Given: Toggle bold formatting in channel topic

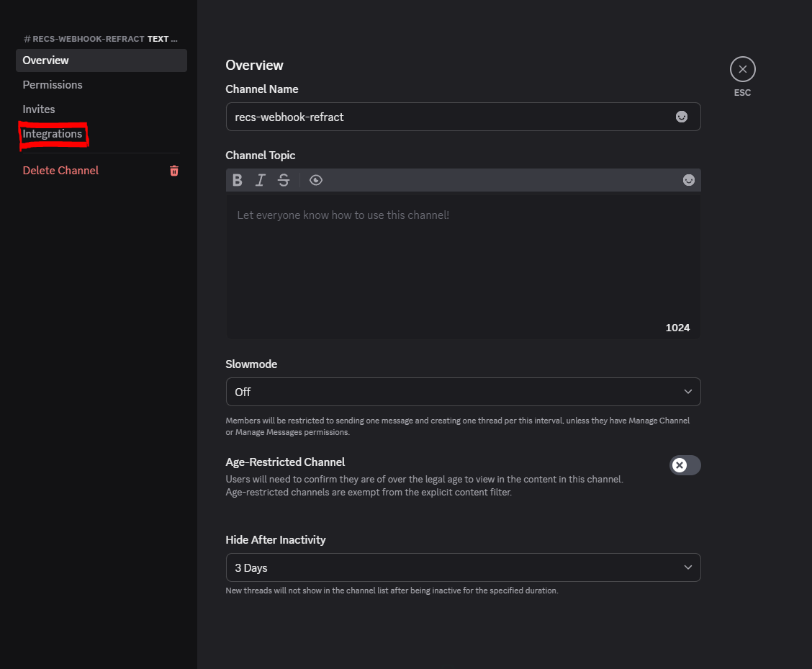Looking at the screenshot, I should click(237, 180).
